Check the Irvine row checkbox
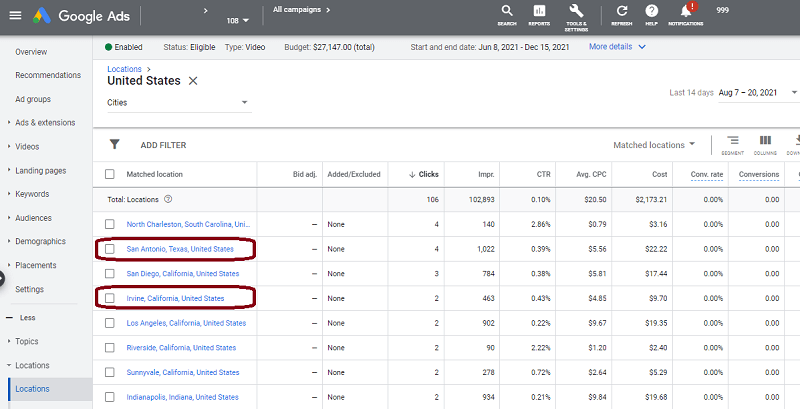 pos(110,298)
